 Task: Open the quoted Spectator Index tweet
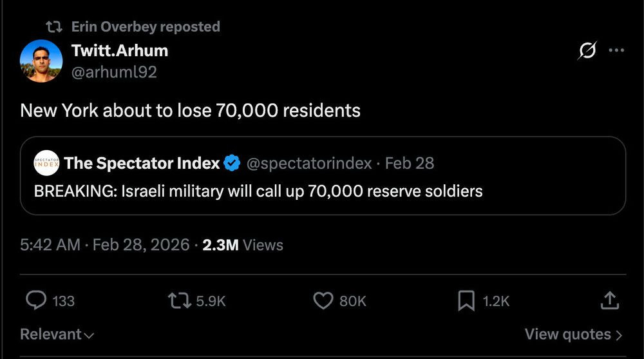pos(322,191)
